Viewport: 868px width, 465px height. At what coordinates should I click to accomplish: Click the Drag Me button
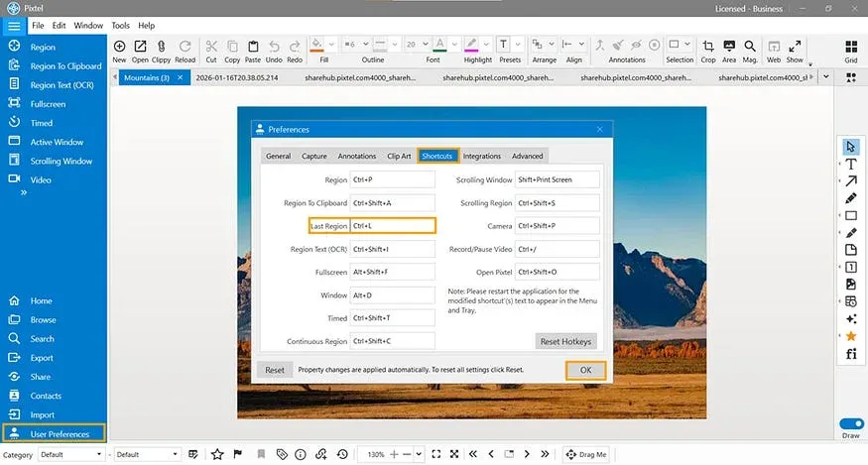586,454
